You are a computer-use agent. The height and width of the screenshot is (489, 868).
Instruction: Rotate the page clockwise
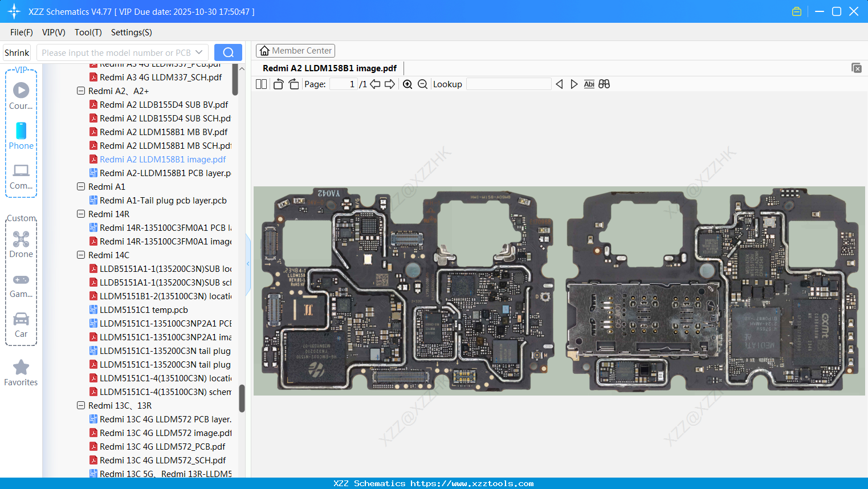coord(294,84)
